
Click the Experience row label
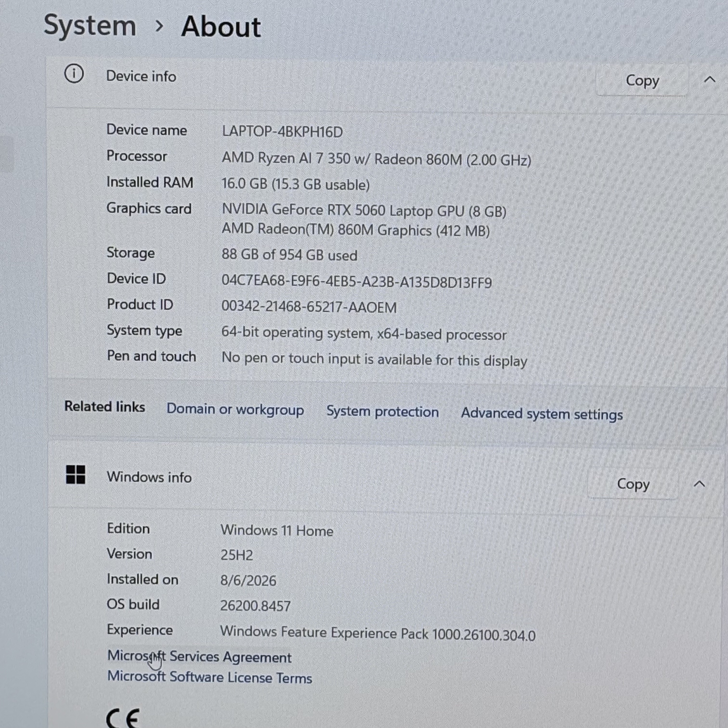click(140, 630)
